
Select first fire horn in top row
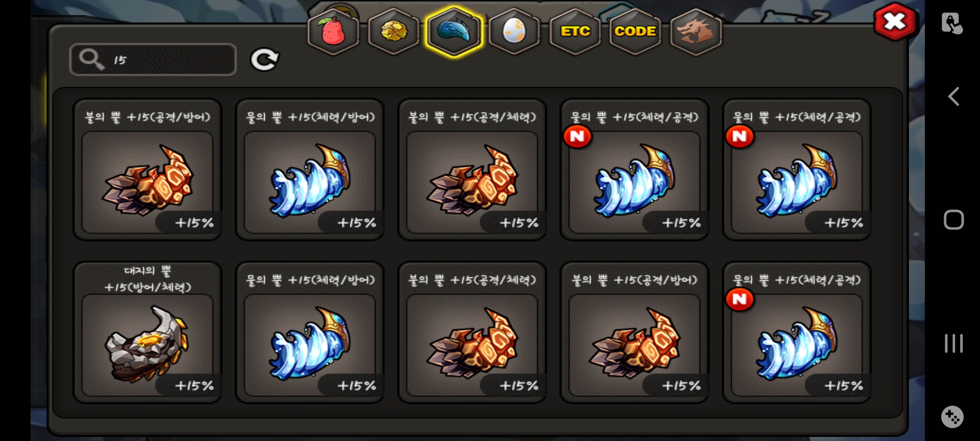[x=147, y=169]
